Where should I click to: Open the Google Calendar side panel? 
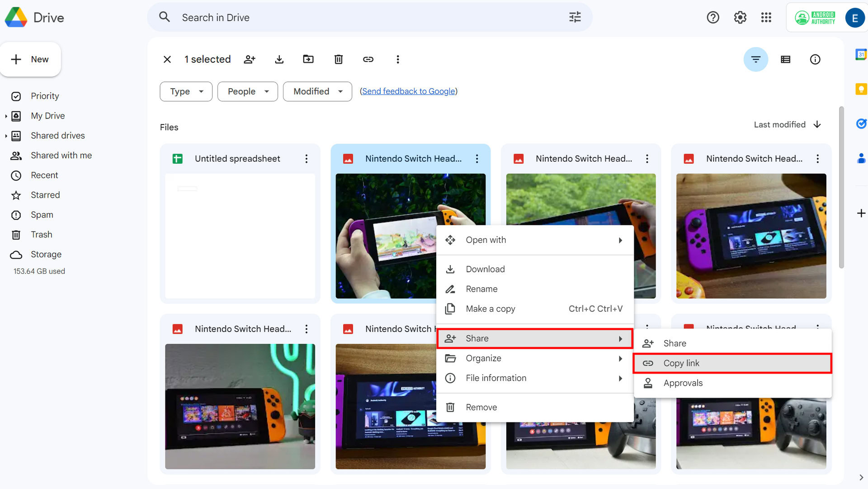click(x=861, y=54)
